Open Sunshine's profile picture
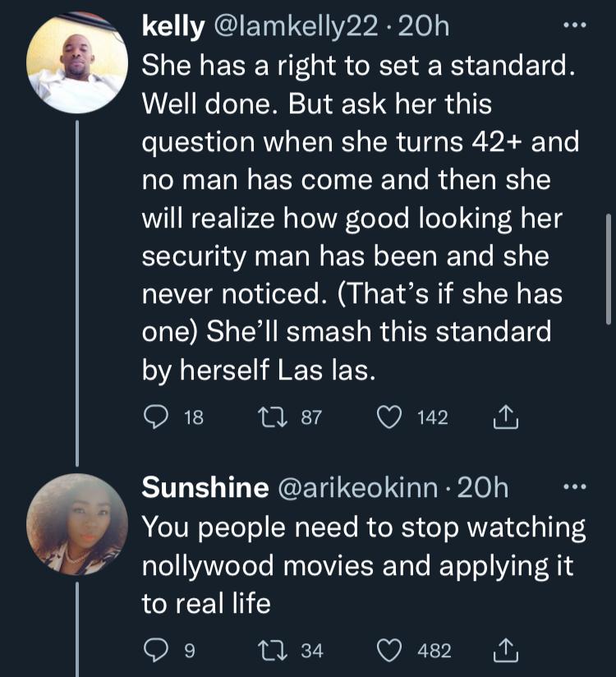 [77, 524]
